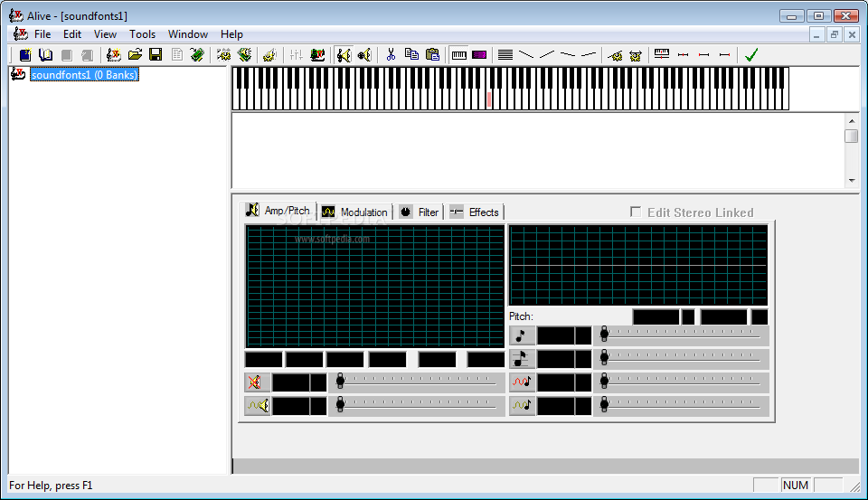
Task: Switch to the Effects tab
Action: 475,212
